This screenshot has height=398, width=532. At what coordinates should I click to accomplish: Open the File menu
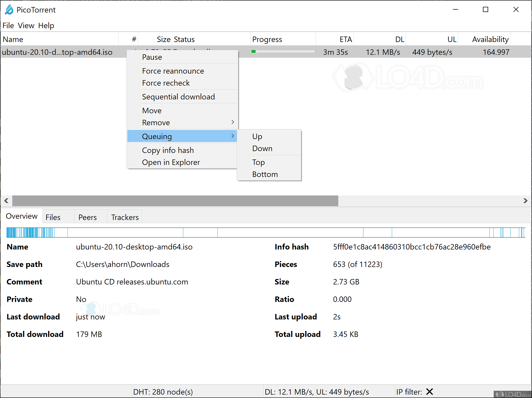point(8,25)
